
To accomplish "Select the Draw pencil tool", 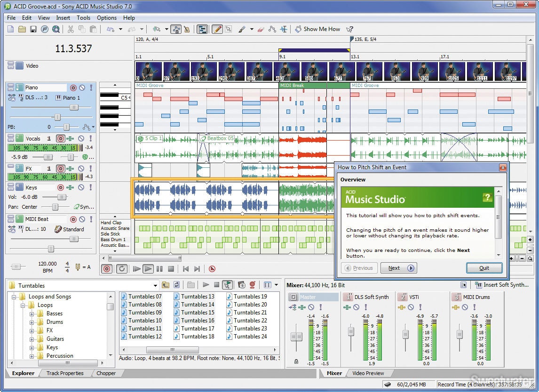I will (x=217, y=29).
